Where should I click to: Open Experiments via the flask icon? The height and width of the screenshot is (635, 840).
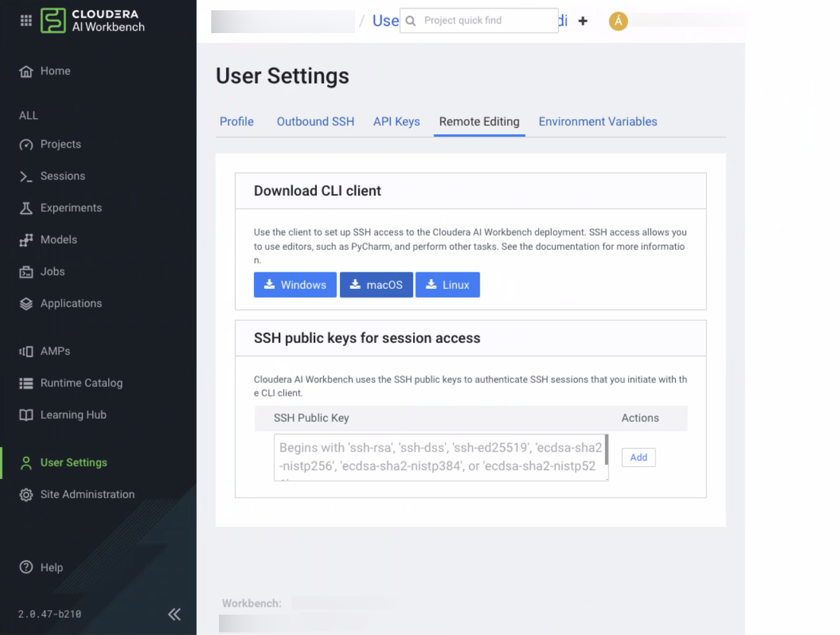26,208
